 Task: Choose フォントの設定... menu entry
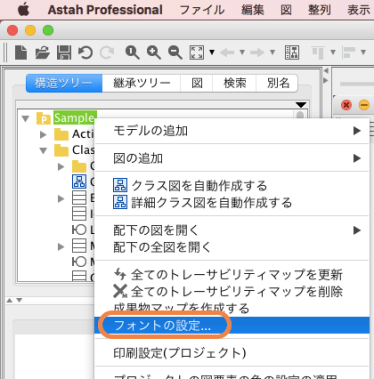click(x=232, y=325)
